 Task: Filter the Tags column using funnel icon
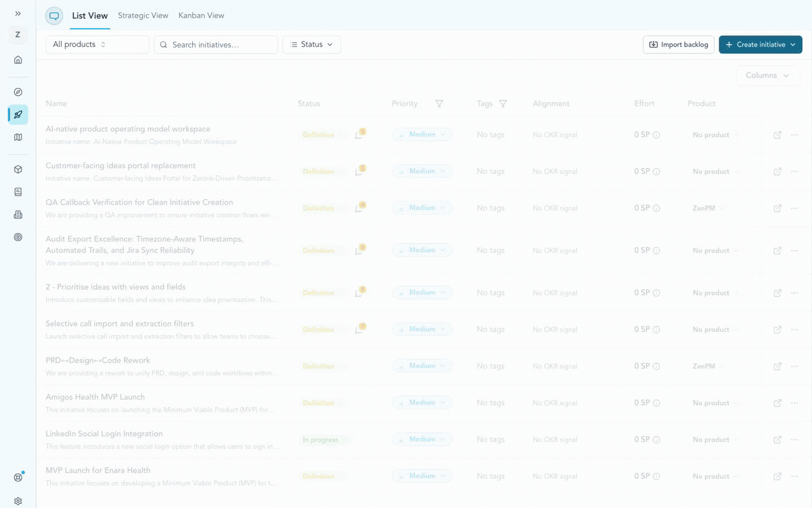(503, 104)
